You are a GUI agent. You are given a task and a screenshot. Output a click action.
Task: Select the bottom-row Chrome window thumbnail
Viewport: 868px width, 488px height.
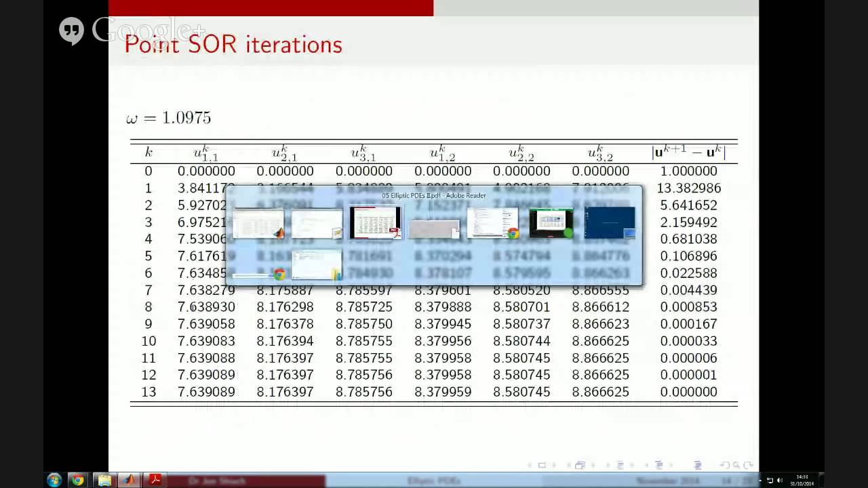[x=259, y=274]
